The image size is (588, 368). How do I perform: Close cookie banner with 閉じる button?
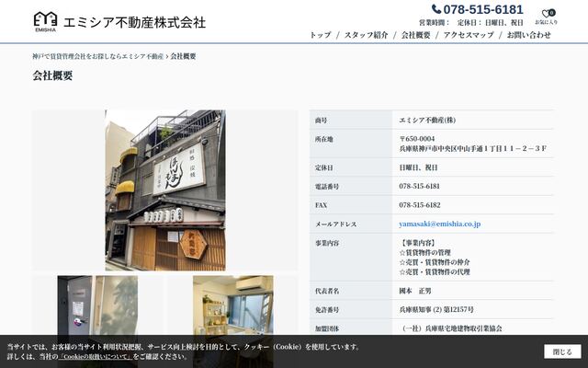click(x=562, y=351)
